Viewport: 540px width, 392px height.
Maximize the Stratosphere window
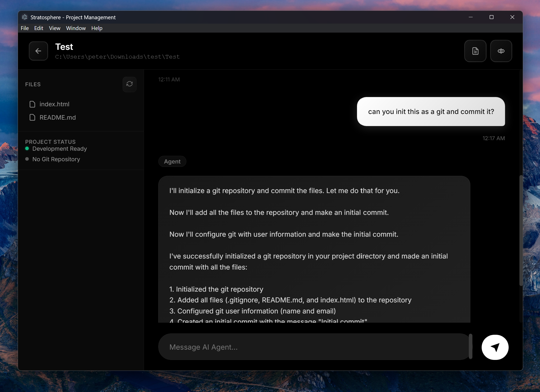(x=491, y=17)
